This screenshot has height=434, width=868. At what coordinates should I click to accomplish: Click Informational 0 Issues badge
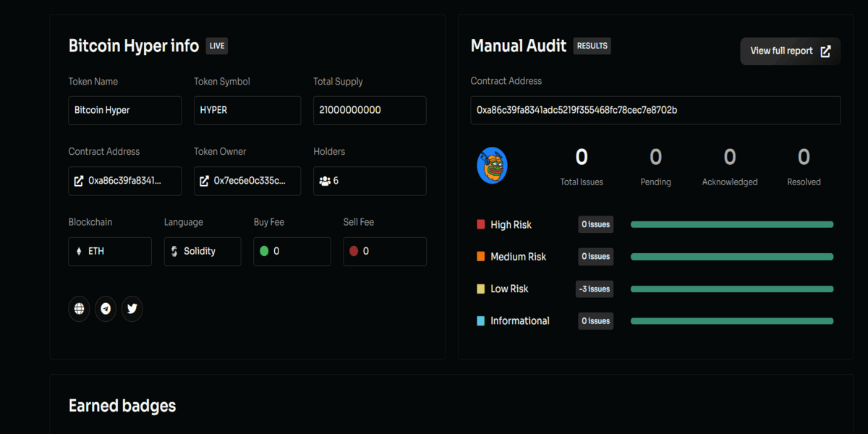595,320
